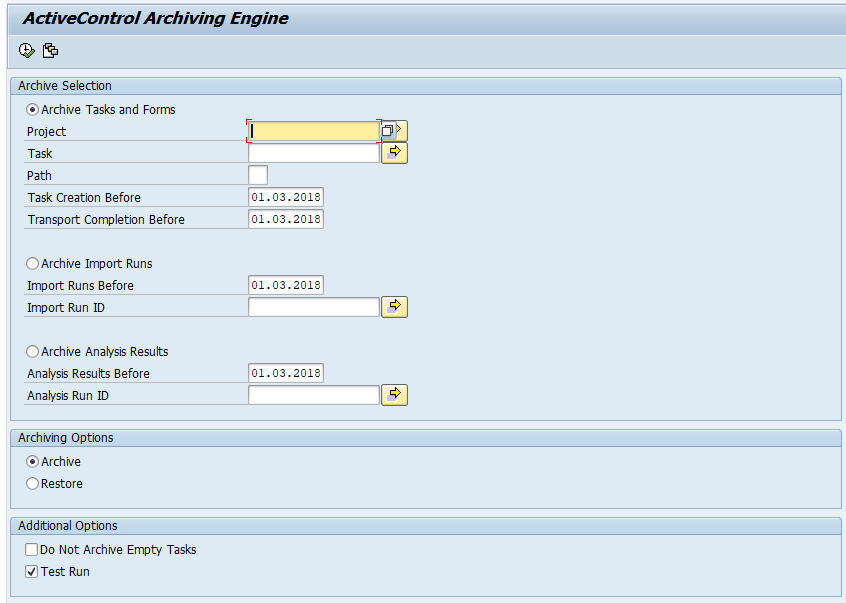Click the Get Variant toolbar icon
This screenshot has width=846, height=603.
click(x=50, y=50)
